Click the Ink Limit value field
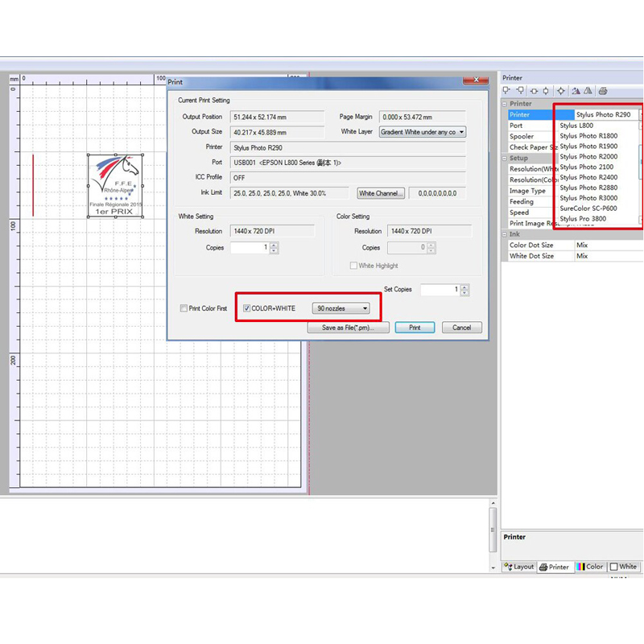This screenshot has height=644, width=644. 290,193
